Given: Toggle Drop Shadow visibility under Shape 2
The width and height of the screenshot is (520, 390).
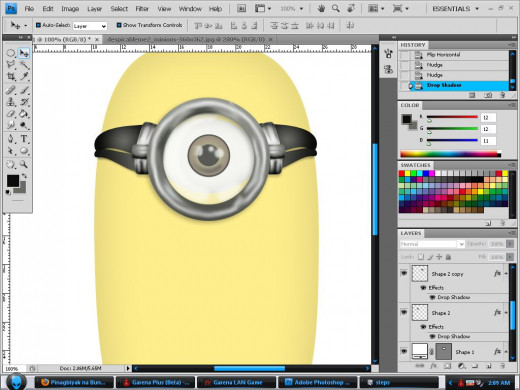Looking at the screenshot, I should pyautogui.click(x=432, y=336).
